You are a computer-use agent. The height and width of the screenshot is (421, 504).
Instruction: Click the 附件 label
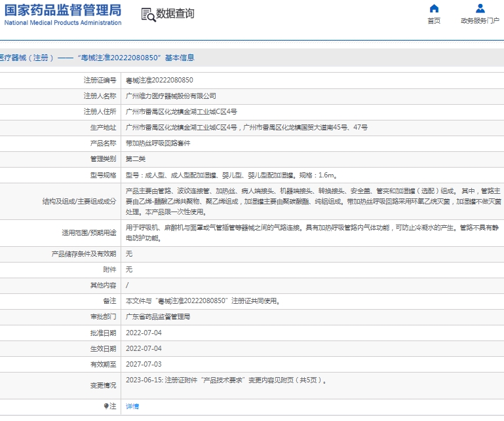point(109,270)
